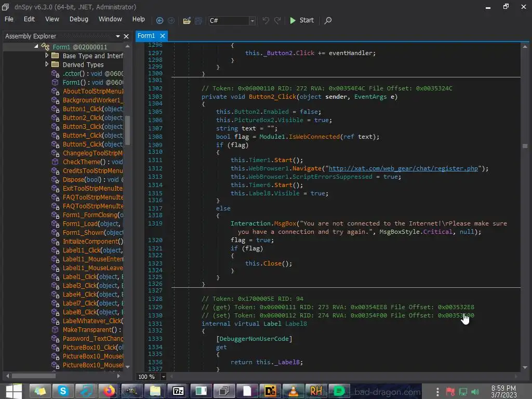
Task: Select MakeTransparent() method in tree
Action: coord(91,330)
